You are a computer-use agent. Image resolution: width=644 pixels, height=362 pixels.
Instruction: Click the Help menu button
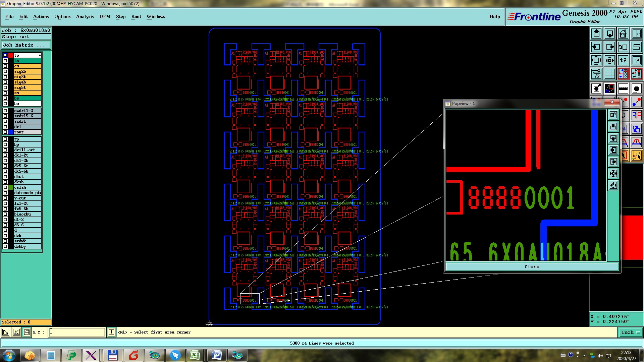(494, 16)
